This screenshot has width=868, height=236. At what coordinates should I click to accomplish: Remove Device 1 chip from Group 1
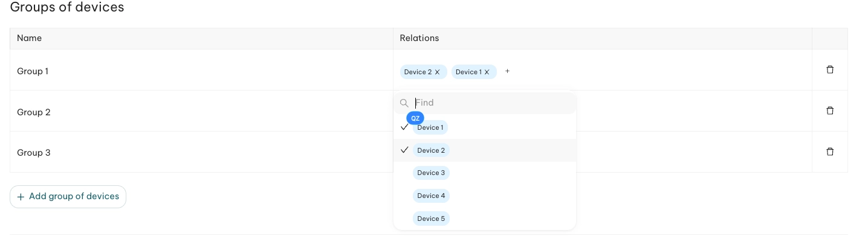pyautogui.click(x=487, y=72)
